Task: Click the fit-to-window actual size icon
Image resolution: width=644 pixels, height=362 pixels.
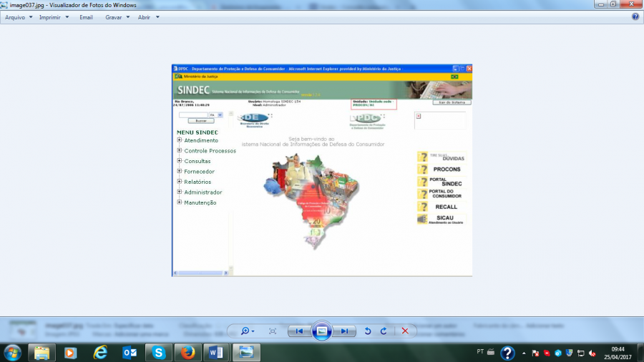Action: tap(273, 331)
